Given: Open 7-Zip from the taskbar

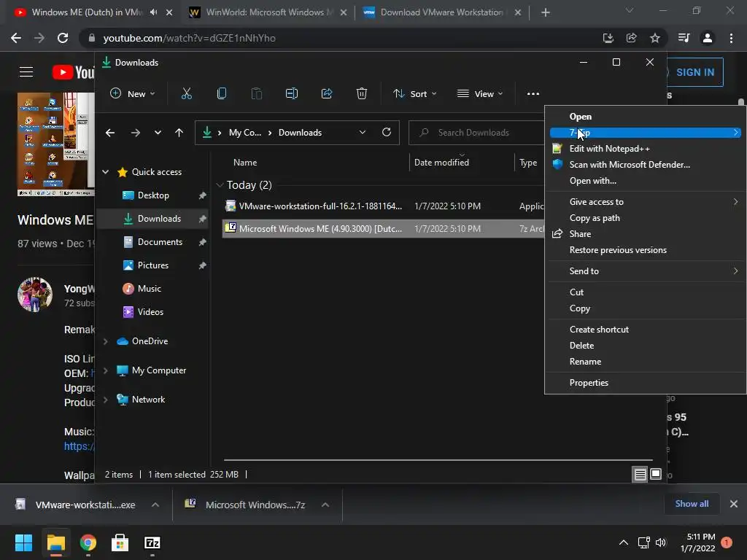Looking at the screenshot, I should coord(152,542).
